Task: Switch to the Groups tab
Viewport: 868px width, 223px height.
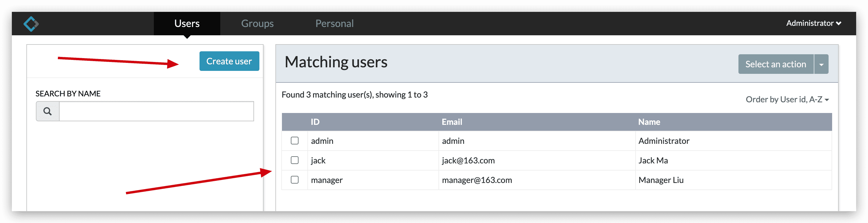Action: 257,24
